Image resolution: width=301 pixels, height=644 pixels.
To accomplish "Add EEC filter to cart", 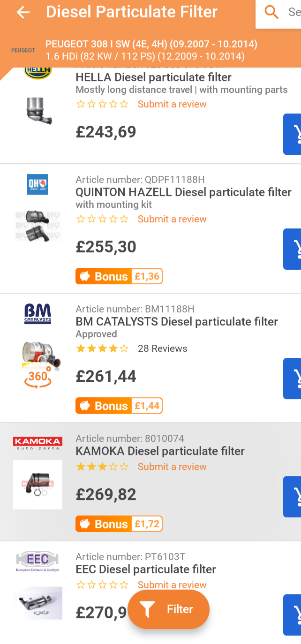I will pyautogui.click(x=293, y=615).
